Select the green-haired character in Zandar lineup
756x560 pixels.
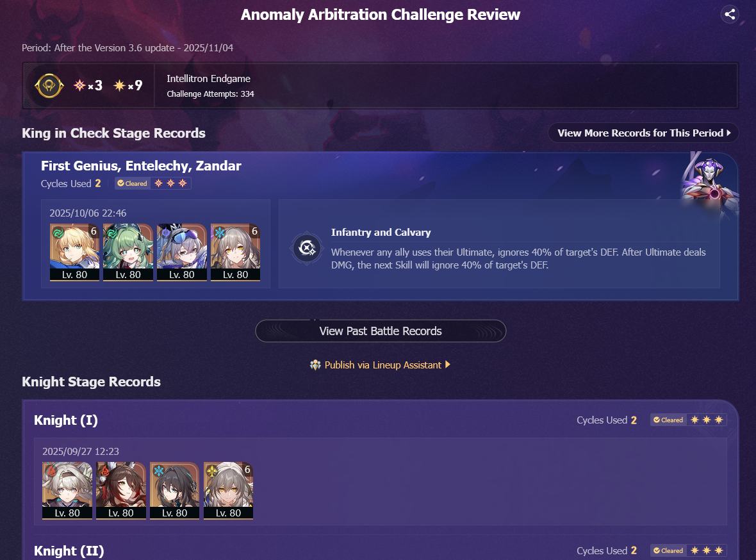(128, 252)
